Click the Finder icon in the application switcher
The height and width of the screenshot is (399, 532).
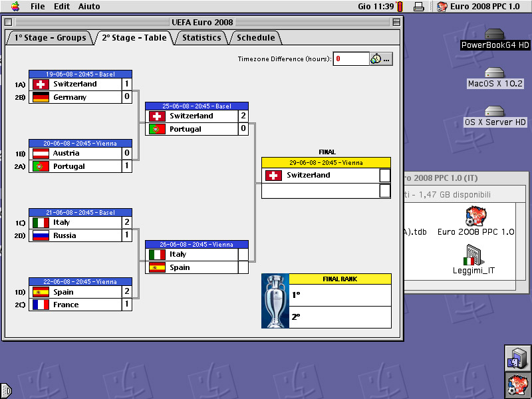517,358
